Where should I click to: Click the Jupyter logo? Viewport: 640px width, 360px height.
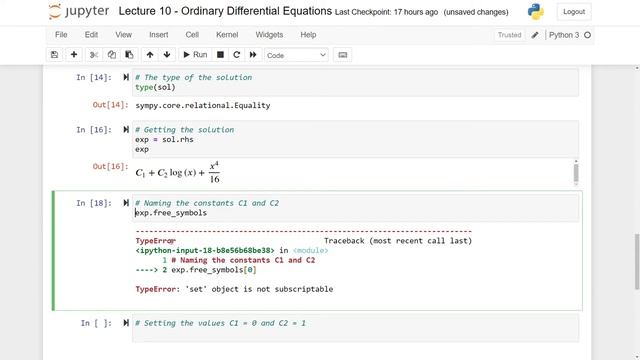click(79, 11)
